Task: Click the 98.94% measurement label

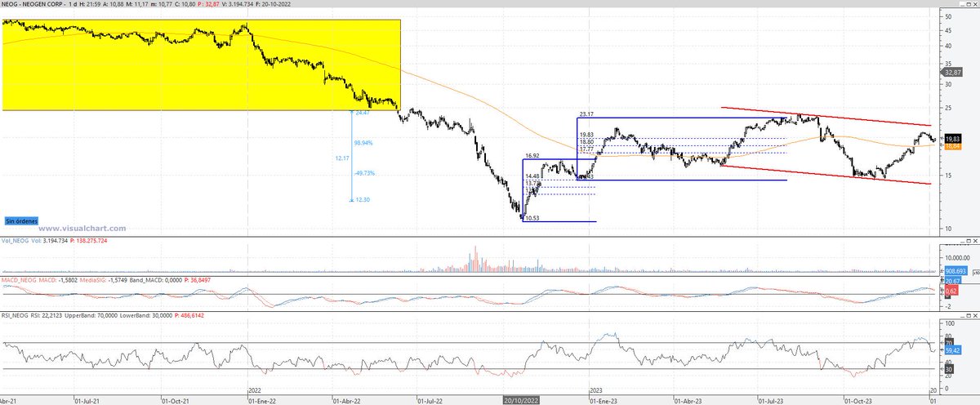Action: [364, 142]
